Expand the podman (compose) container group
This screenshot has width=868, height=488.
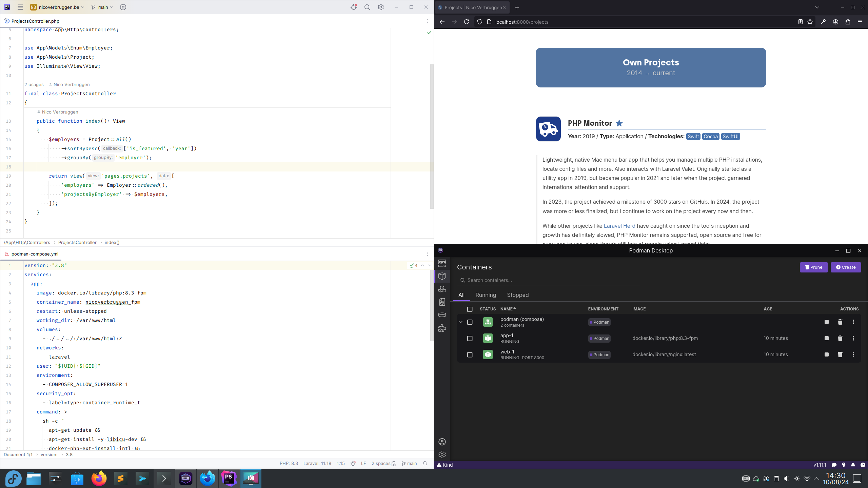[x=460, y=322]
